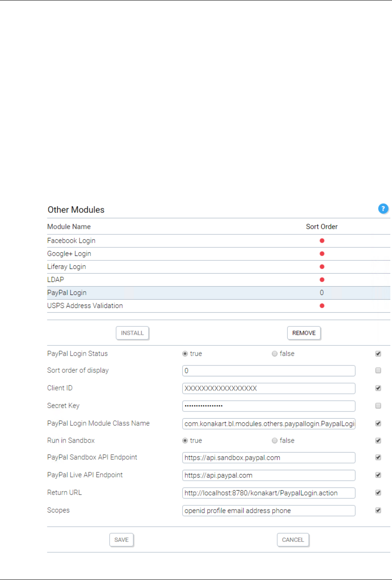Image resolution: width=392 pixels, height=580 pixels.
Task: Click the PayPal Login sort order value 0
Action: click(x=322, y=293)
